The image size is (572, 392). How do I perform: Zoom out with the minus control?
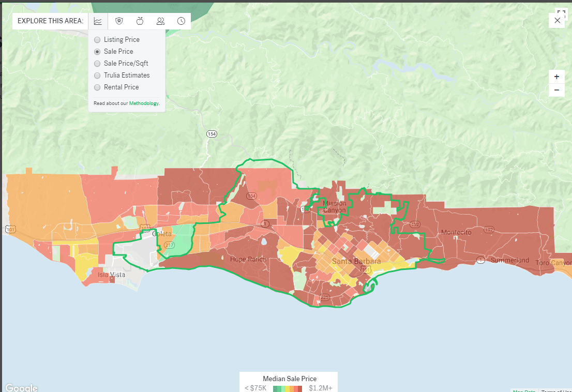pos(556,90)
